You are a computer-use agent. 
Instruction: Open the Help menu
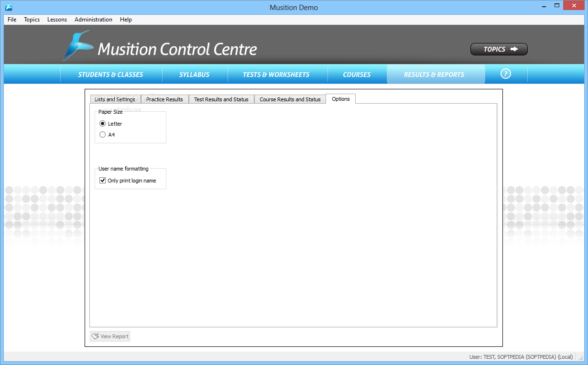(126, 20)
